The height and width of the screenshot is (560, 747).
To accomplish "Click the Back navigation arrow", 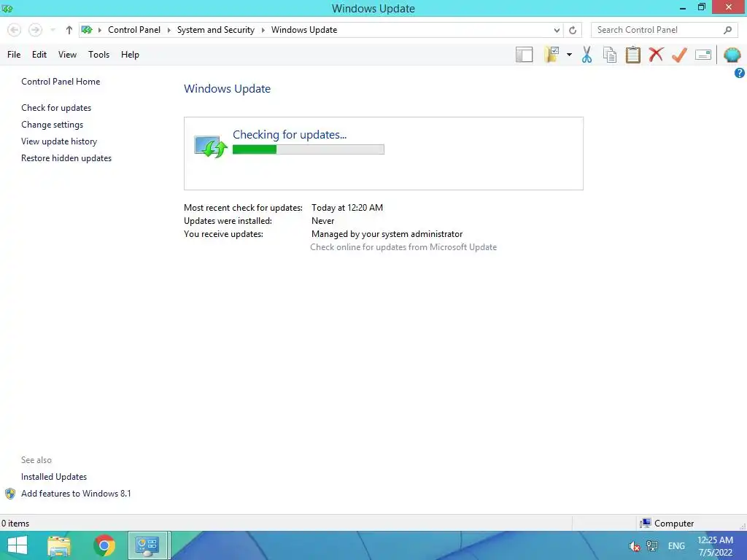I will point(15,30).
